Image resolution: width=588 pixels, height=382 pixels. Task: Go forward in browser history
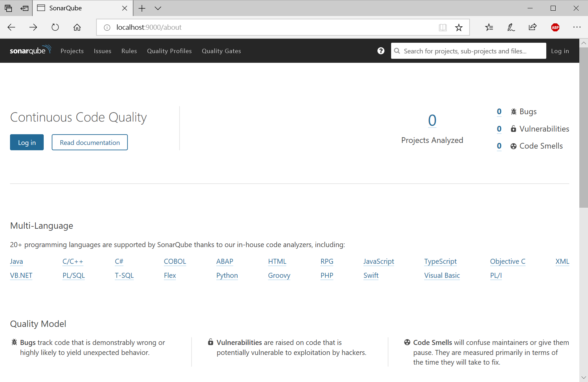click(x=33, y=27)
